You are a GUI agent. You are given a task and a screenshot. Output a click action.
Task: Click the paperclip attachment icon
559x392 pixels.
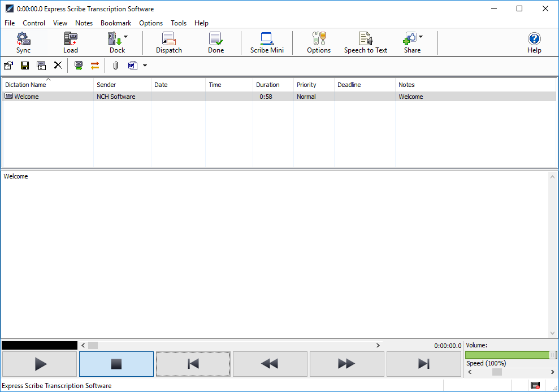click(x=115, y=66)
